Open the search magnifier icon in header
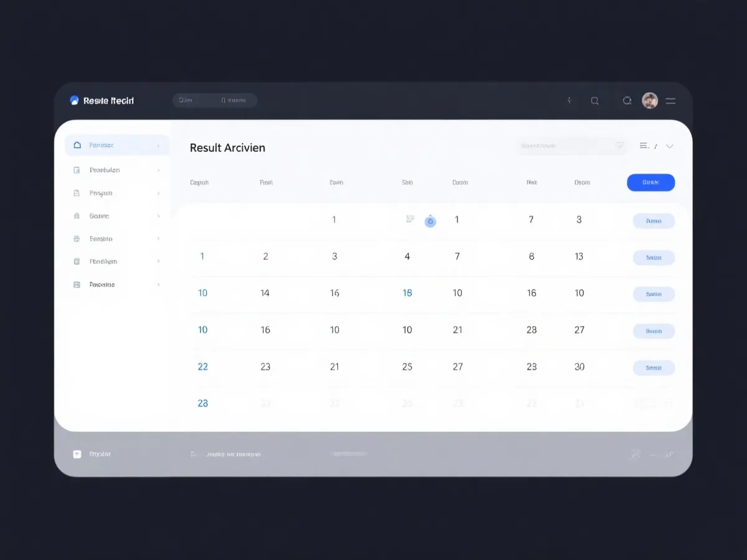Viewport: 747px width, 560px height. 594,101
